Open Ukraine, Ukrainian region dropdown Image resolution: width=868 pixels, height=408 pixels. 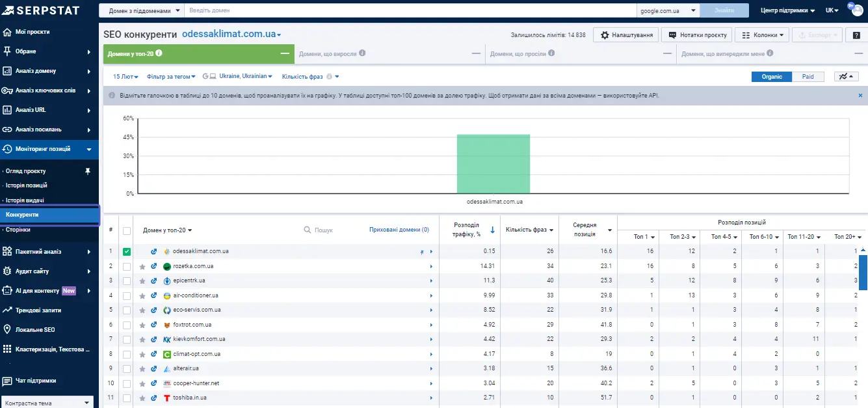pos(245,77)
